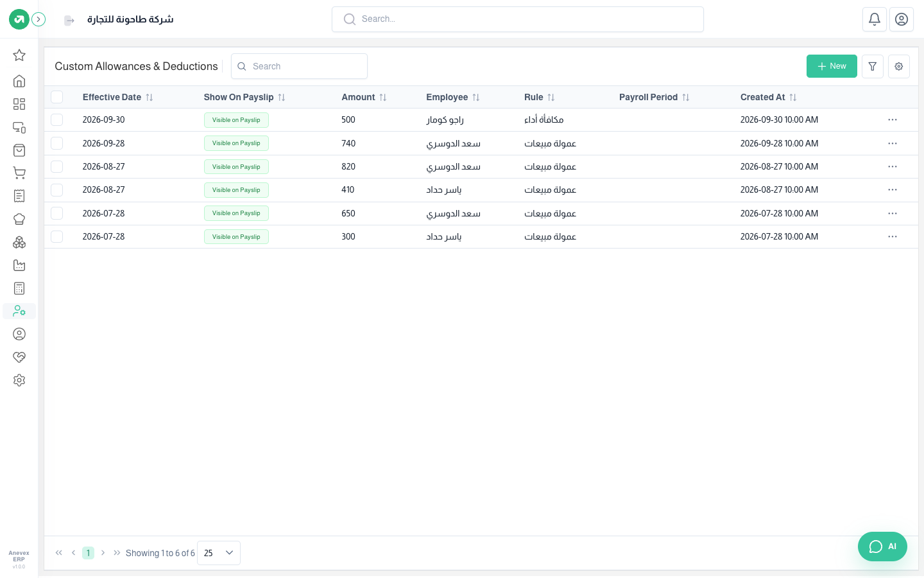The image size is (924, 578).
Task: Open the shopping bag icon in sidebar
Action: click(19, 150)
